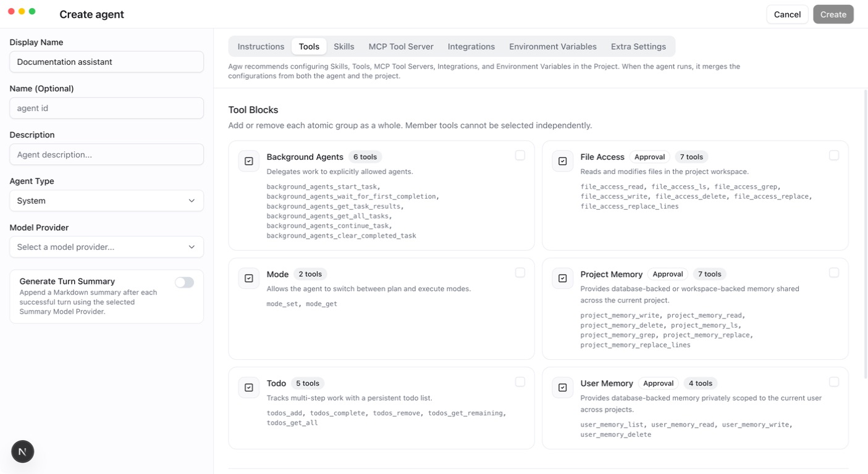Viewport: 868px width, 474px height.
Task: Click the Create button
Action: point(833,14)
